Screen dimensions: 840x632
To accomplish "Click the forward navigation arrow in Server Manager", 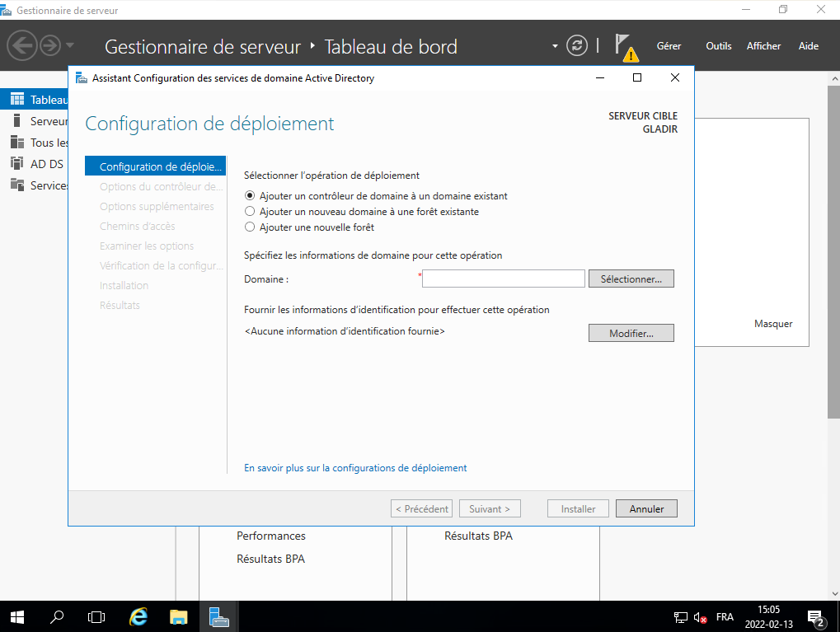I will coord(50,45).
